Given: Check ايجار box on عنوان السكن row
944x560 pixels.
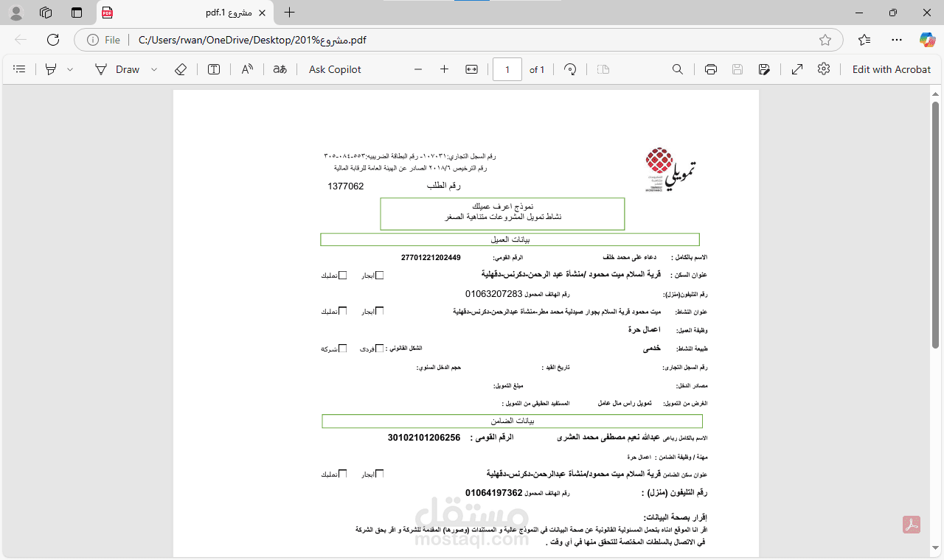Looking at the screenshot, I should 380,276.
